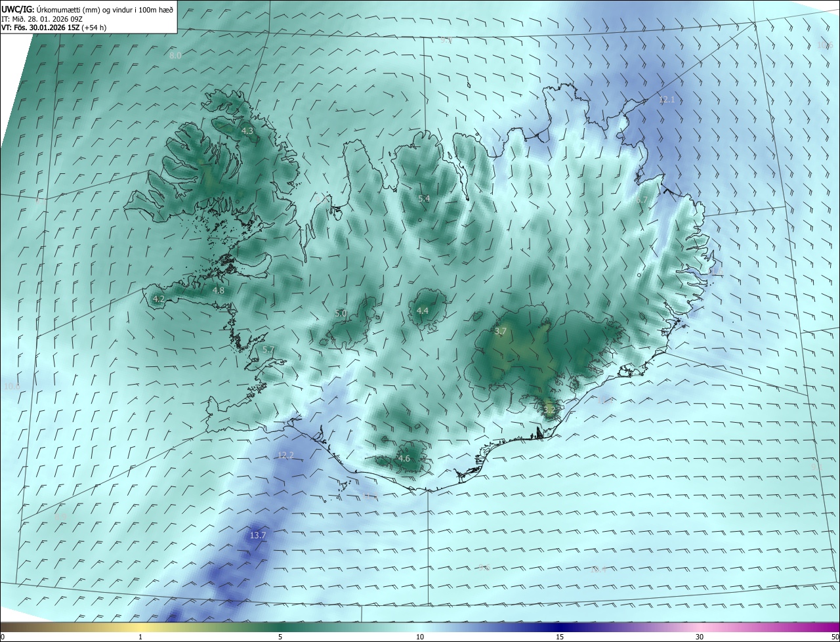The height and width of the screenshot is (642, 840).
Task: Click the pink color bar segment above tick 30
Action: pyautogui.click(x=700, y=627)
